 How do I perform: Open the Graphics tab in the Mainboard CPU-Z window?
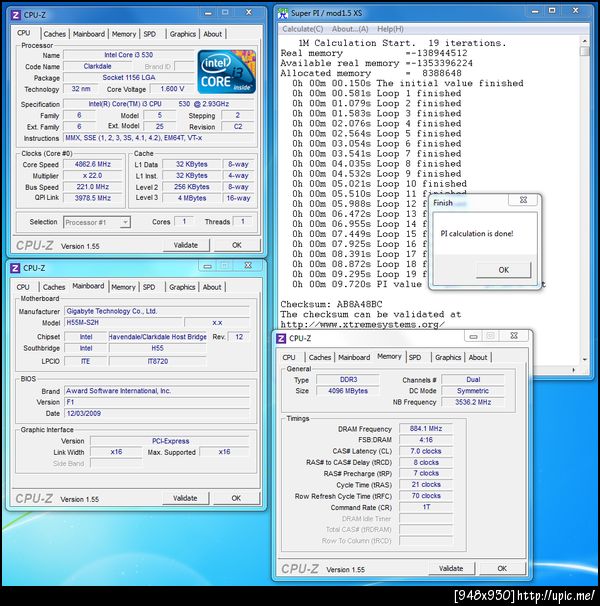(182, 287)
